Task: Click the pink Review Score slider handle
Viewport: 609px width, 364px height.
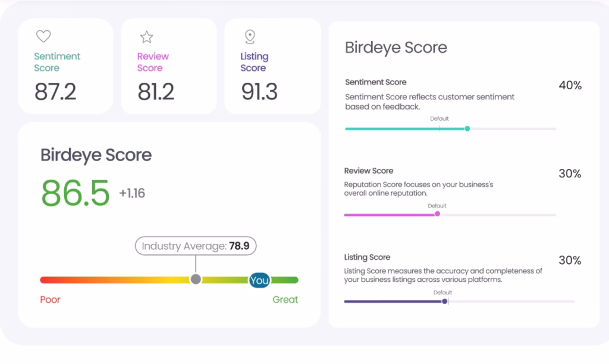Action: 437,214
